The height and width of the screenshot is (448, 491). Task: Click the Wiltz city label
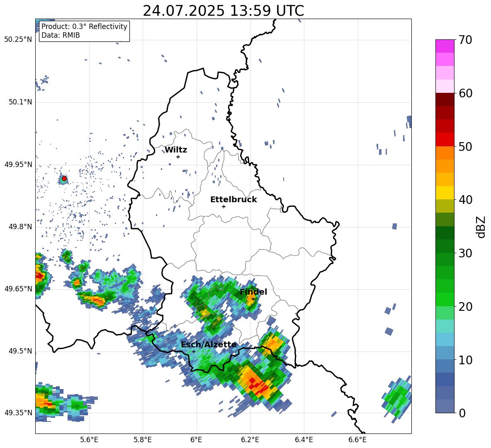coord(176,150)
